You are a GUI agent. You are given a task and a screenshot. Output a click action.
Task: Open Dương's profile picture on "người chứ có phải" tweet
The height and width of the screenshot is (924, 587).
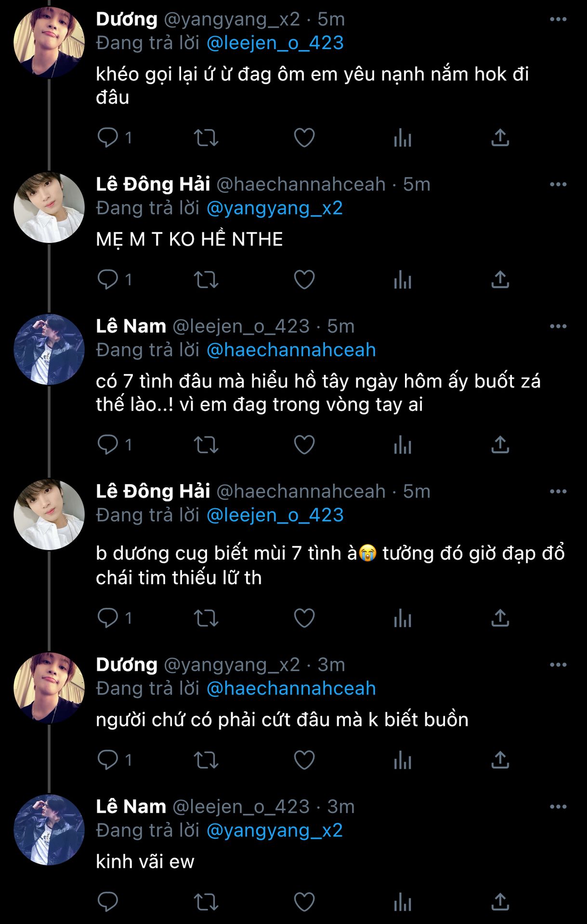pos(49,688)
